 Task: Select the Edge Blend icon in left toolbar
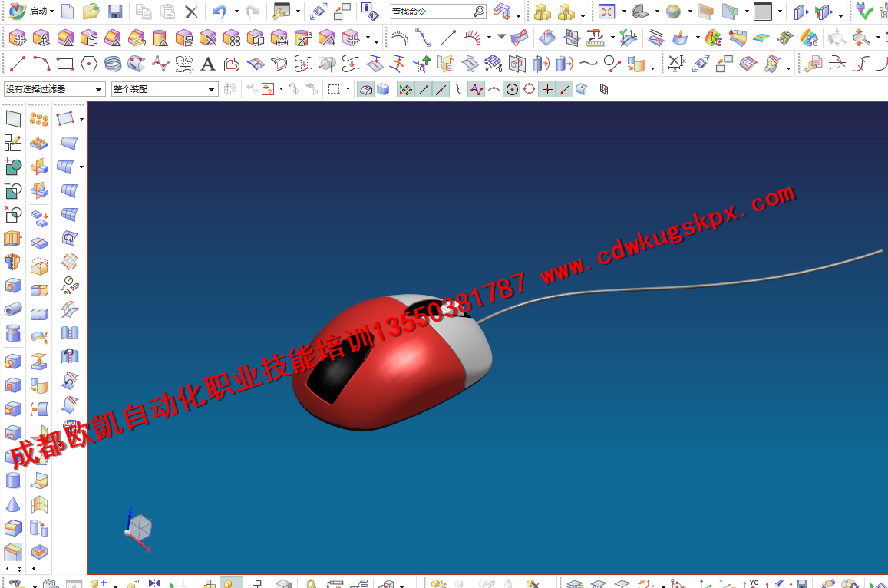click(x=12, y=528)
